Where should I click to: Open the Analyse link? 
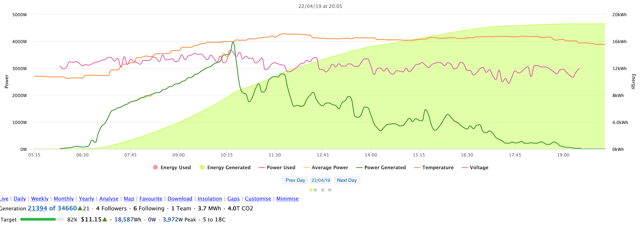tap(109, 199)
